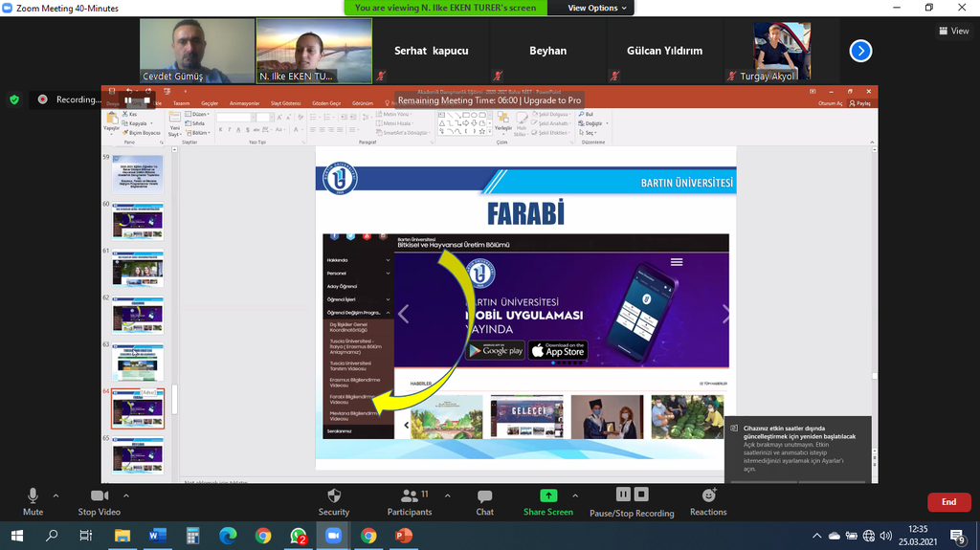Select slide 63 thumbnail
This screenshot has width=980, height=550.
(x=138, y=362)
